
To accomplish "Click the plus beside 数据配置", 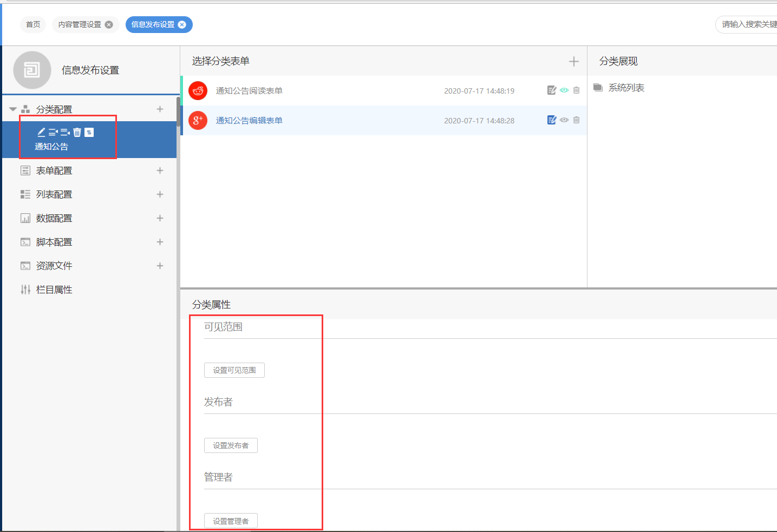I will [x=160, y=218].
